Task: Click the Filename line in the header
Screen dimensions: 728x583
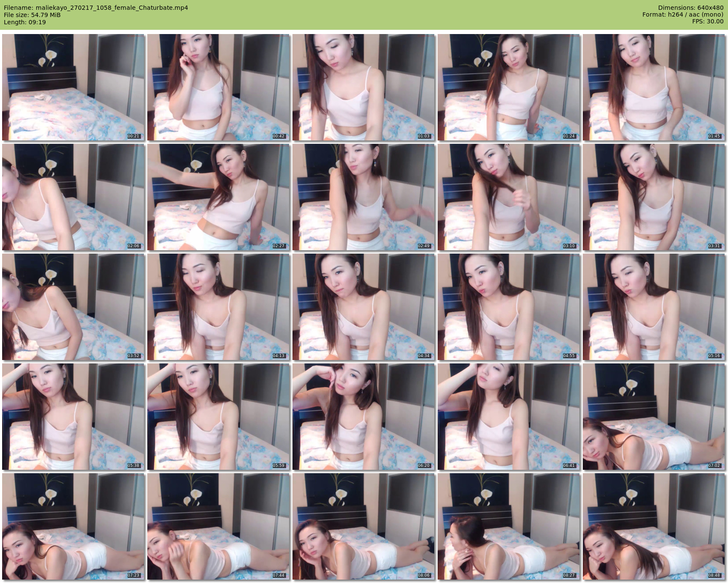Action: (x=96, y=8)
